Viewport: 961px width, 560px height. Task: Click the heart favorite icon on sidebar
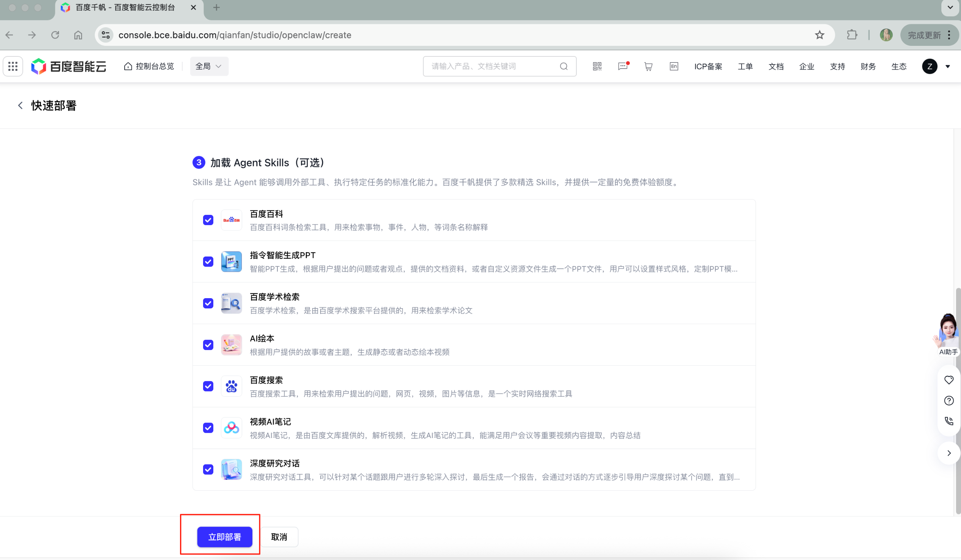point(948,380)
